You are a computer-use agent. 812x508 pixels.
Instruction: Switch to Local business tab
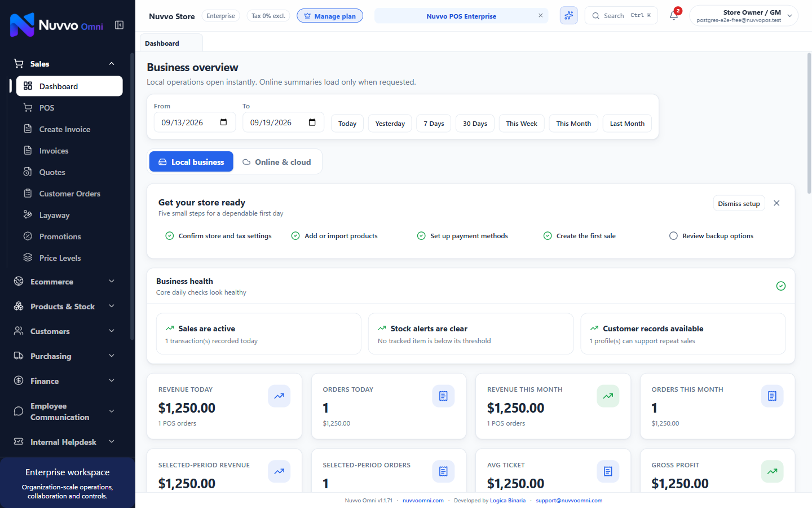[x=191, y=162]
